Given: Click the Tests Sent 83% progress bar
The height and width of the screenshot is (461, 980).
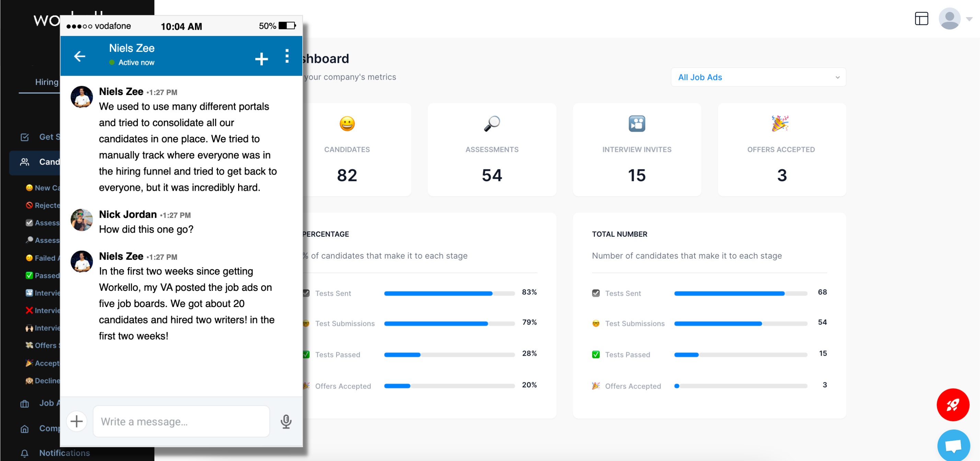Looking at the screenshot, I should [449, 294].
